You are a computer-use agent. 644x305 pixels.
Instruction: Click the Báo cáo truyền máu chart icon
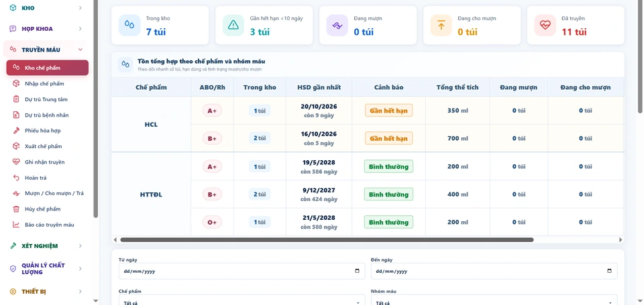(16, 225)
